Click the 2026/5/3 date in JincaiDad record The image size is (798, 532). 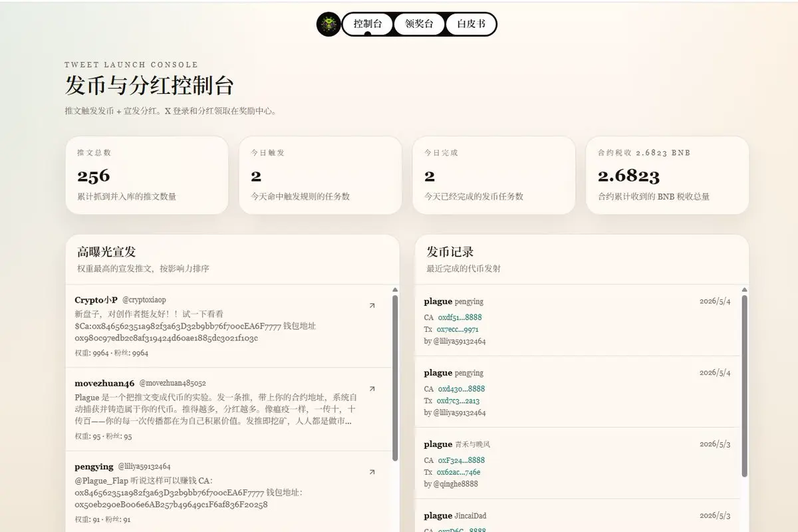coord(715,515)
